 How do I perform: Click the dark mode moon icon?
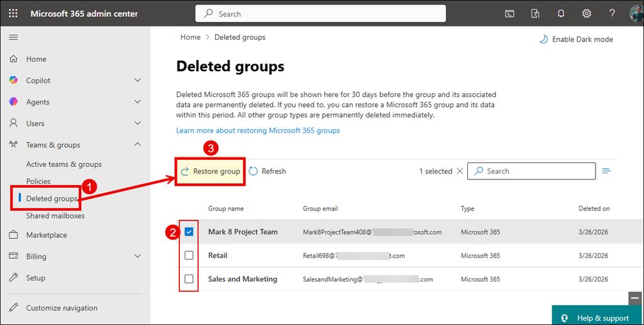[543, 39]
